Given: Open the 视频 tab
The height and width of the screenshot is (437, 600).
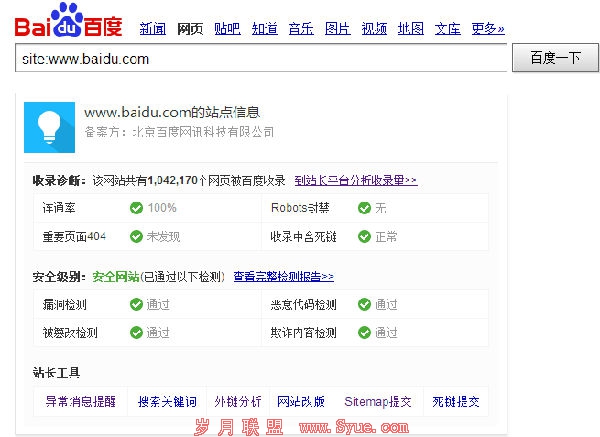Looking at the screenshot, I should [x=374, y=29].
